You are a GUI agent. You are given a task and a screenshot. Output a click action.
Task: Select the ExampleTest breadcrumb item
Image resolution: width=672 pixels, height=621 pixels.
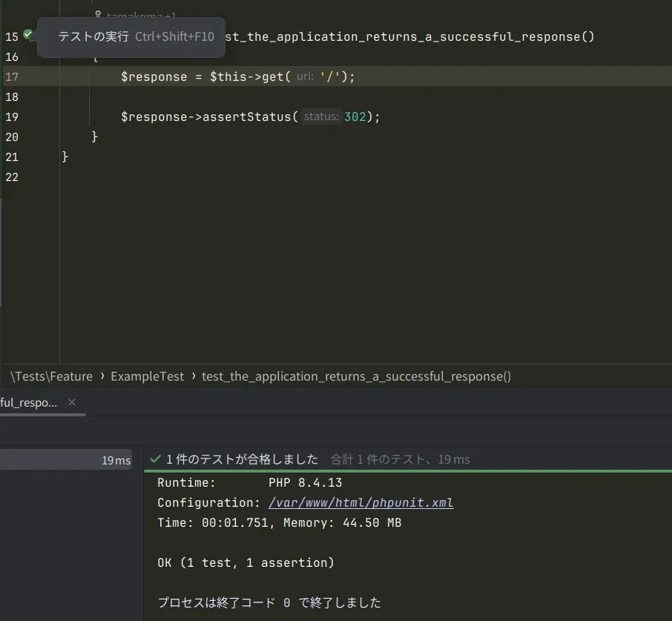[147, 376]
